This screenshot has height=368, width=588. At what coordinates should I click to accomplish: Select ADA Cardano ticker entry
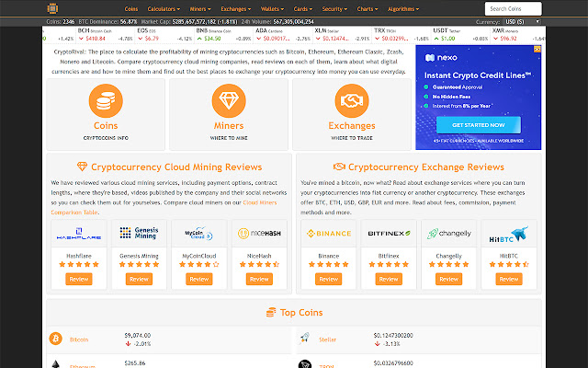pyautogui.click(x=283, y=35)
